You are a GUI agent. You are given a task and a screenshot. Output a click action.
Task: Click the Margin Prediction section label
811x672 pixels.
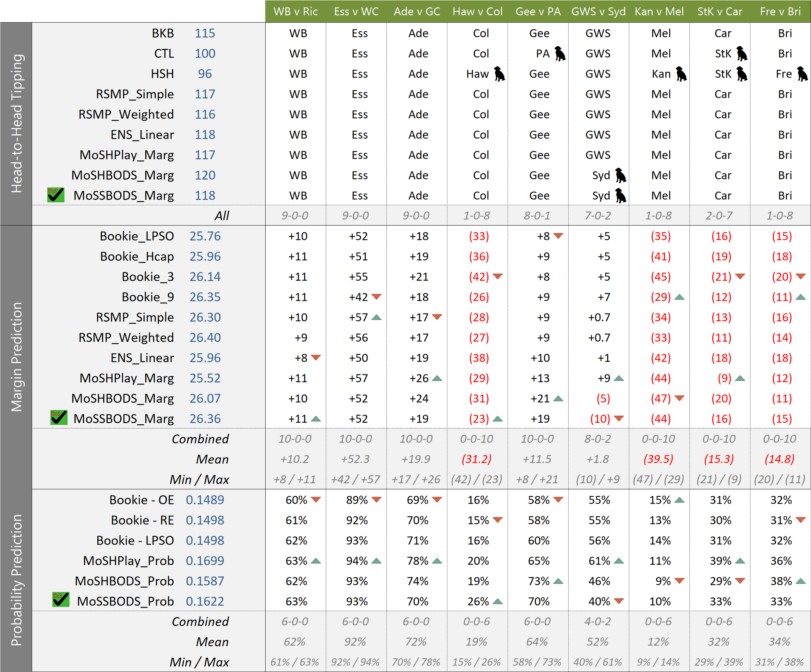click(16, 357)
